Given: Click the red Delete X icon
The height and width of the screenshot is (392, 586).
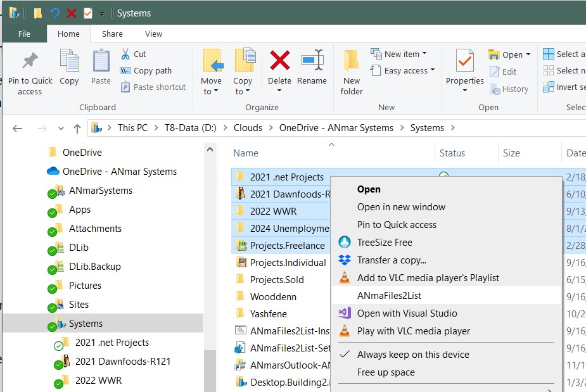Looking at the screenshot, I should tap(279, 61).
